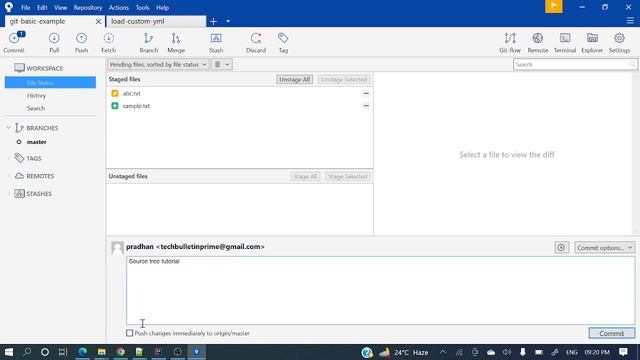Open the tab list dropdown arrow
640x360 pixels.
pyautogui.click(x=228, y=21)
